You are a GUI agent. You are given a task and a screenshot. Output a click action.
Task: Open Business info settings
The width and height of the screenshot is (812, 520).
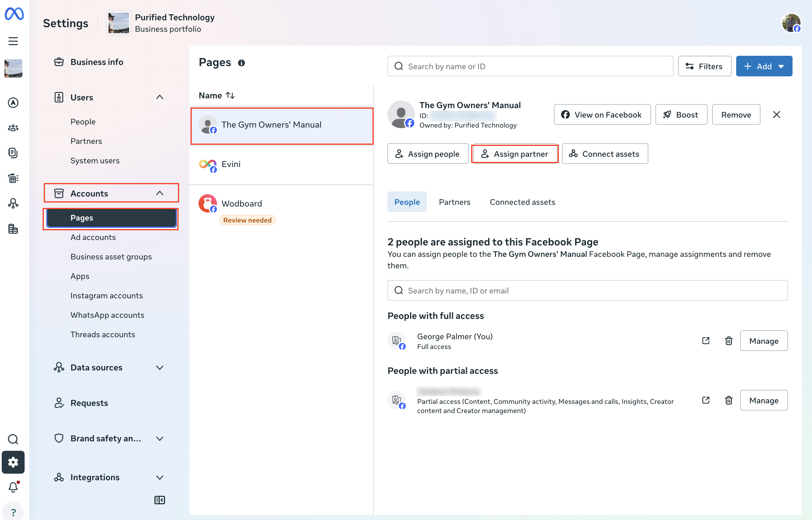click(97, 62)
